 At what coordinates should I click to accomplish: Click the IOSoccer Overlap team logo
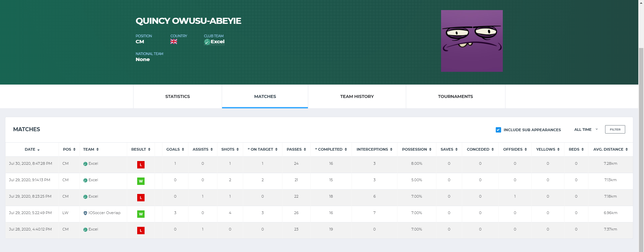(85, 213)
